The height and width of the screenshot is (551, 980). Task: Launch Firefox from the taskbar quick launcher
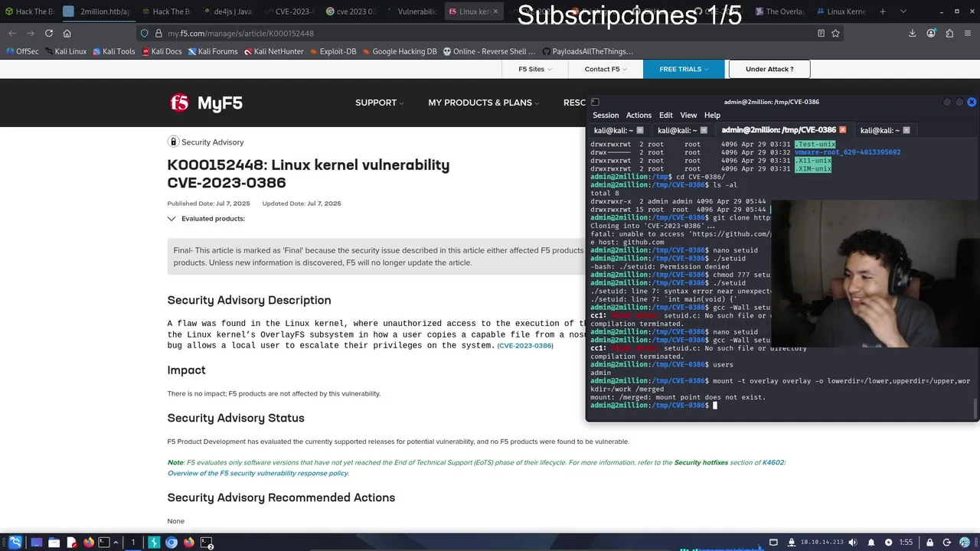pyautogui.click(x=88, y=543)
